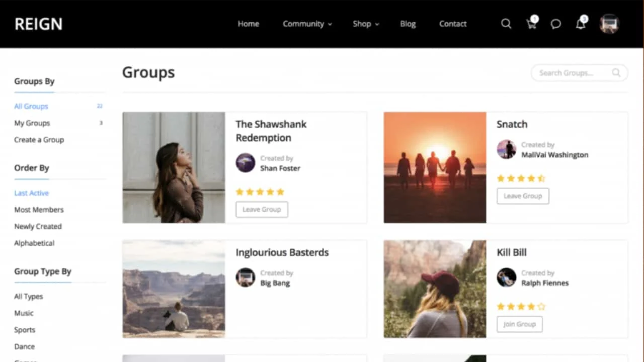Open the shopping cart icon
This screenshot has width=644, height=362.
point(531,24)
